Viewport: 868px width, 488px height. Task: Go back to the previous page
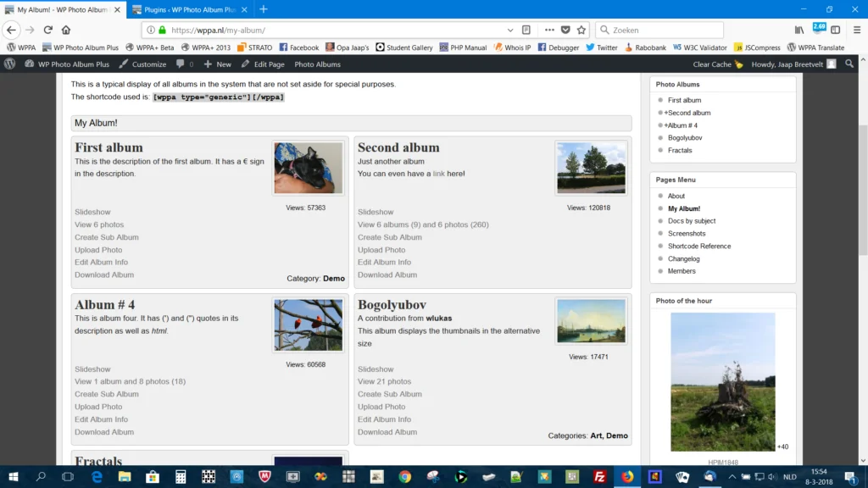pyautogui.click(x=12, y=30)
